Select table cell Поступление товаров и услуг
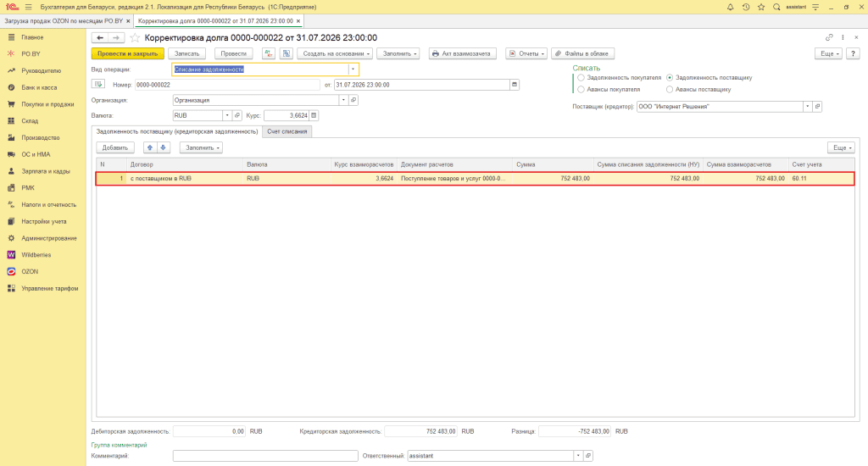868x466 pixels. tap(454, 179)
